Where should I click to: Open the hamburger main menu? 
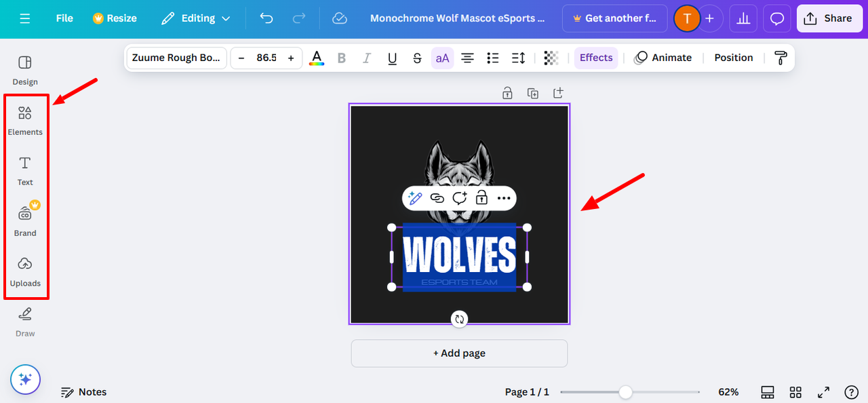(x=25, y=18)
